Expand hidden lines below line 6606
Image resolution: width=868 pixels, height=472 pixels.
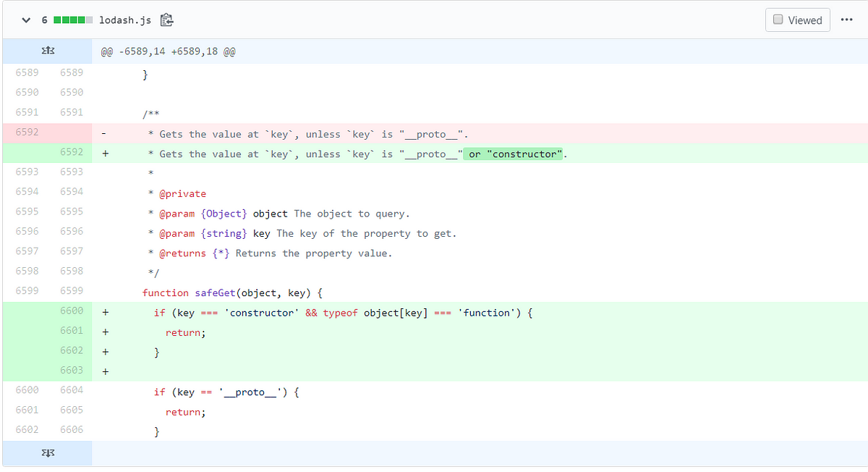(48, 453)
